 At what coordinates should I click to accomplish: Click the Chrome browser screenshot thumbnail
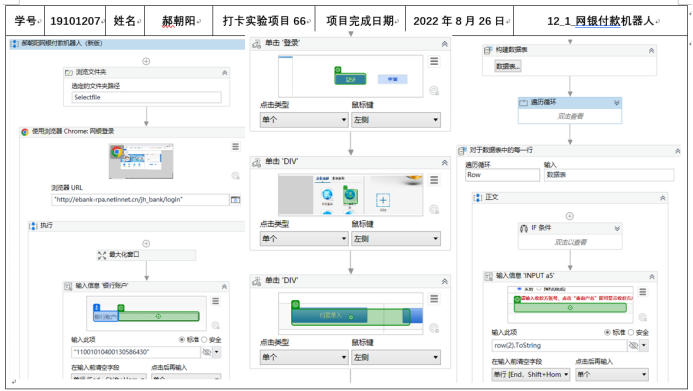[141, 161]
